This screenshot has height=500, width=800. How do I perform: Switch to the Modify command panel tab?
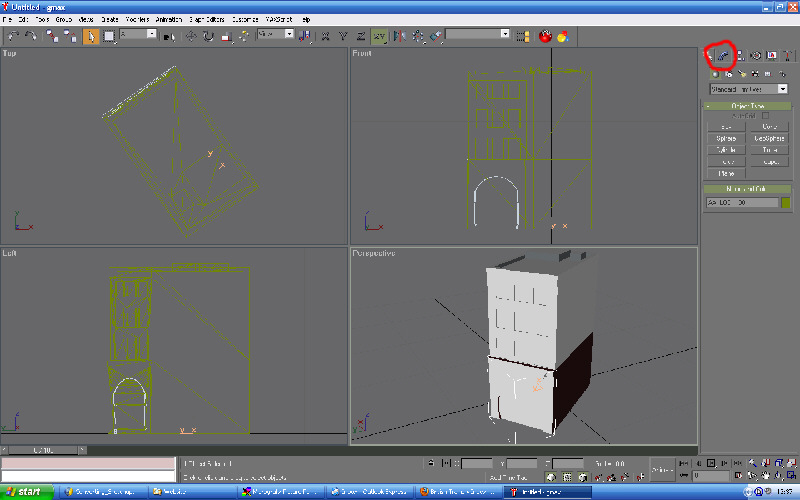[723, 55]
